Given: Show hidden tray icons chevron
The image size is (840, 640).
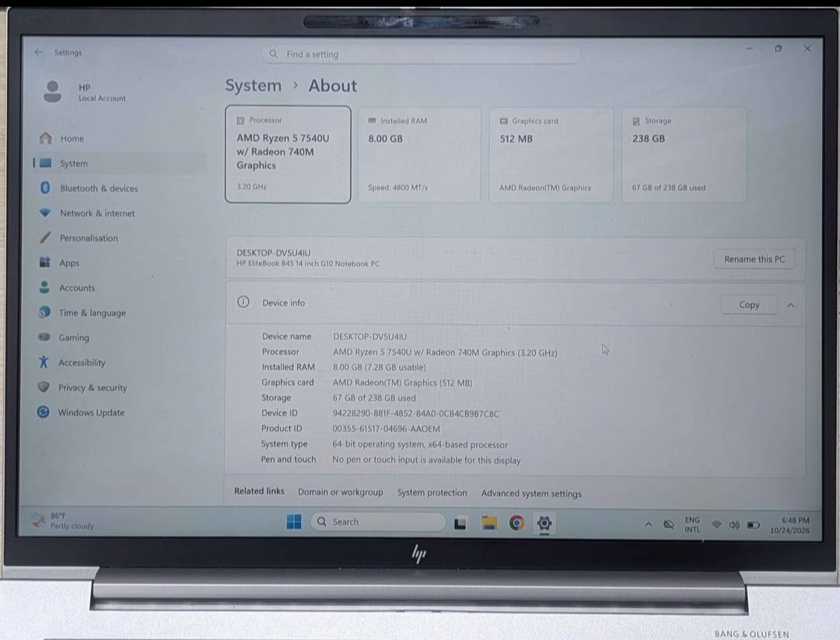Looking at the screenshot, I should pos(648,524).
